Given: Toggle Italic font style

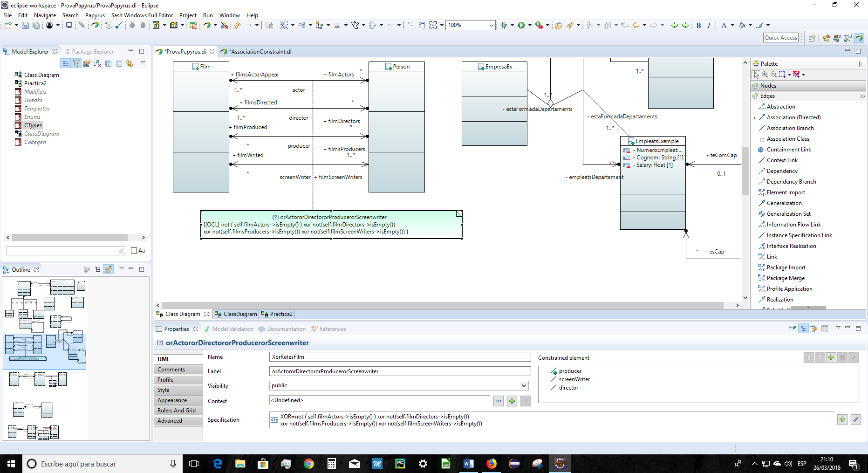Looking at the screenshot, I should tap(709, 25).
